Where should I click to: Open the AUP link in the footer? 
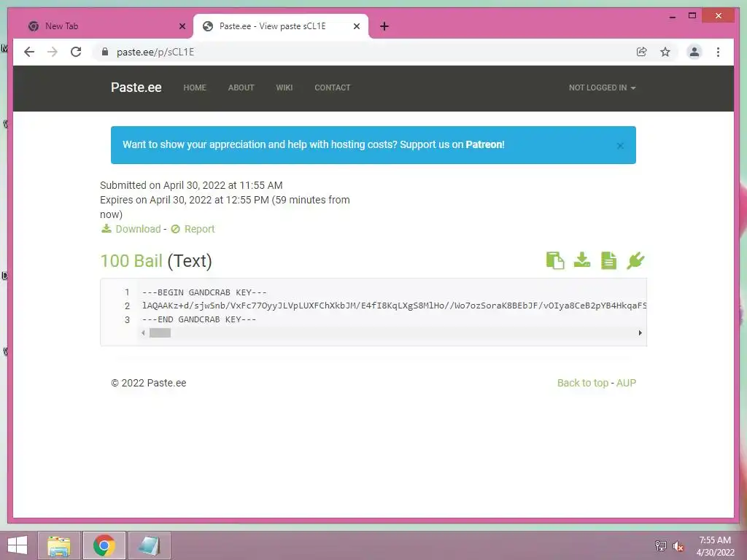[626, 383]
